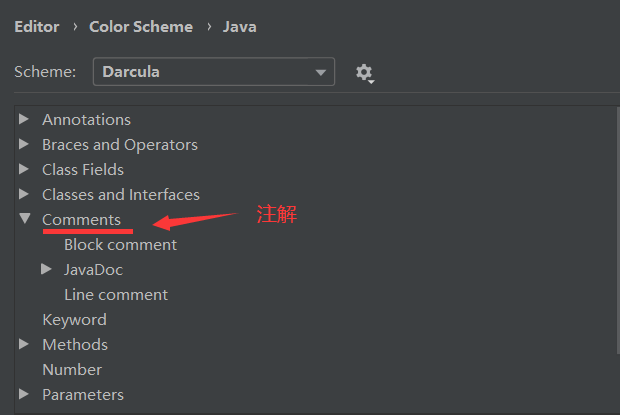Viewport: 620px width, 415px height.
Task: Expand the Methods node
Action: click(24, 344)
